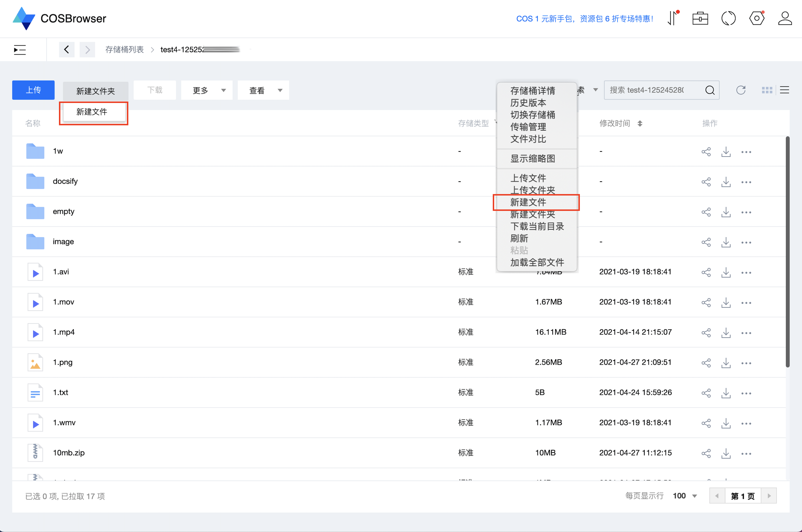
Task: Switch to list view layout
Action: click(784, 90)
